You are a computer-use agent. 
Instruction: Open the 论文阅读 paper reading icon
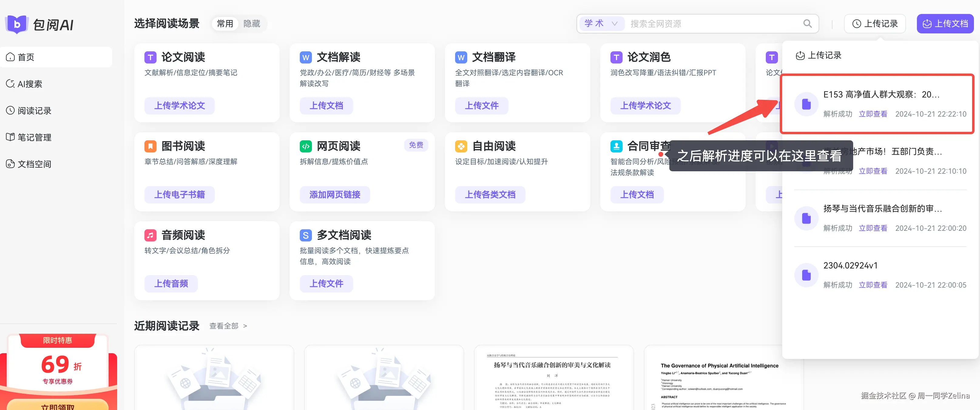(x=150, y=57)
